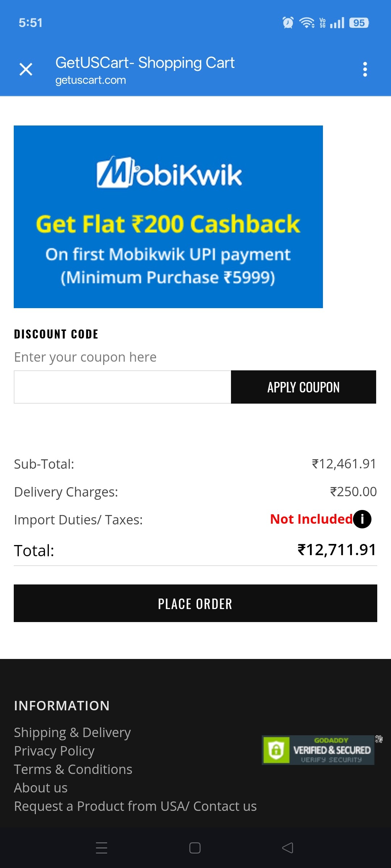Tap the GoDaddy Verified & Secured badge
391x868 pixels.
point(318,750)
